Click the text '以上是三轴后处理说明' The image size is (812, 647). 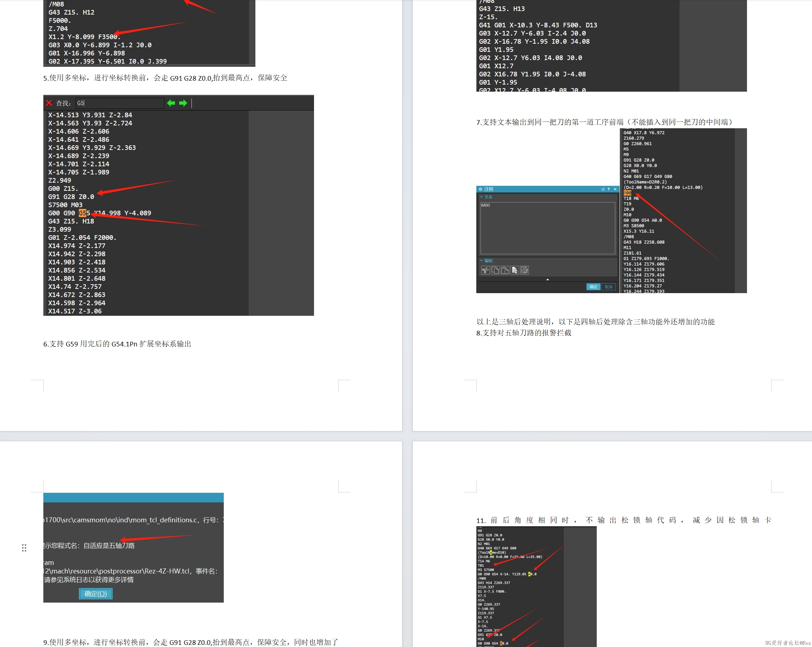514,322
